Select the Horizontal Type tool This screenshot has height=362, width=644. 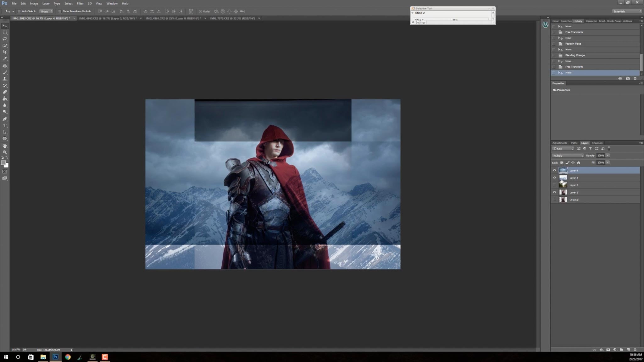click(x=5, y=125)
